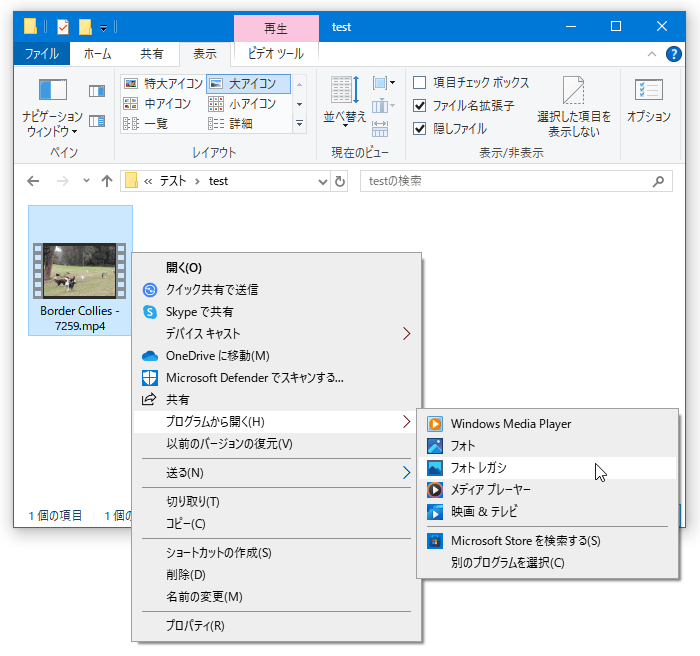This screenshot has height=656, width=700.
Task: Open with メディア プレーヤー
Action: tap(547, 489)
